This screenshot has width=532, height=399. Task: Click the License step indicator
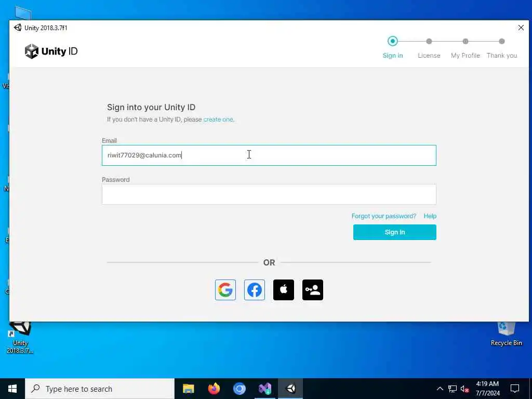(429, 48)
